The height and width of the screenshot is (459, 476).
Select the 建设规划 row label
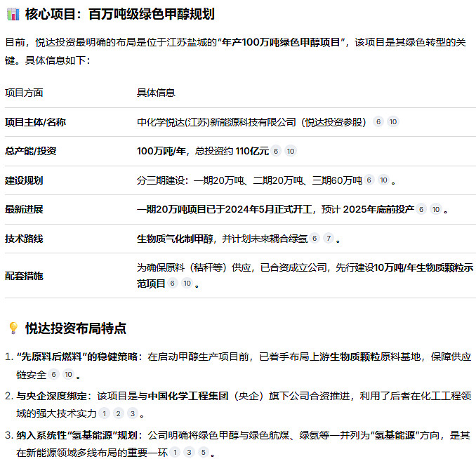pyautogui.click(x=24, y=180)
